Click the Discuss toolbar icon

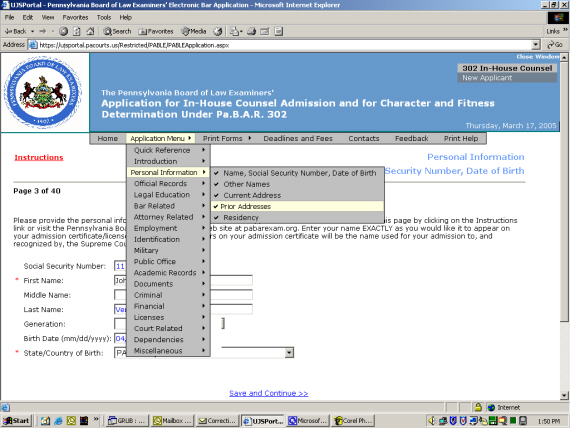(278, 31)
